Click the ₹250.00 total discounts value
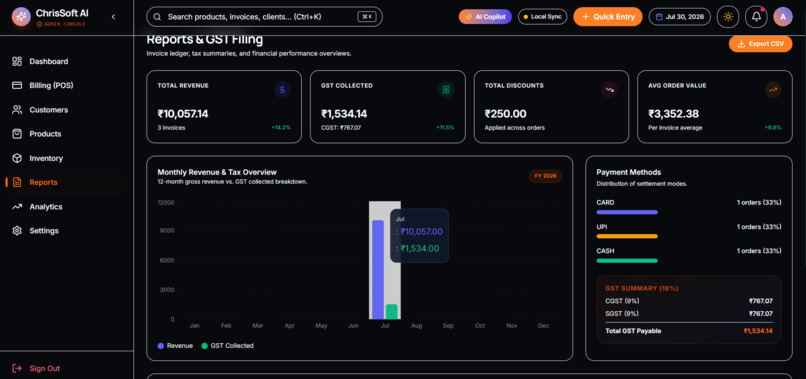 (x=505, y=114)
